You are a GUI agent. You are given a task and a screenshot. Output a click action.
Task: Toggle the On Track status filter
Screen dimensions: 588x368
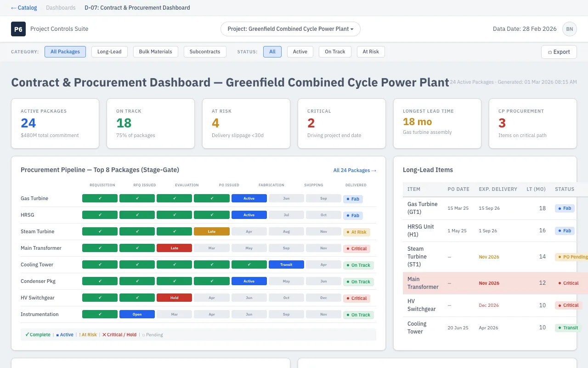click(x=335, y=52)
